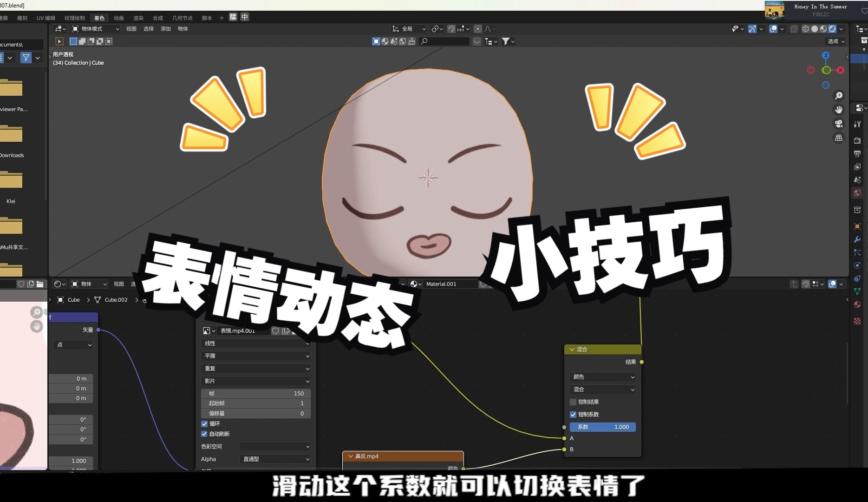
Task: Toggle camera view with the camera icon
Action: coord(839,124)
